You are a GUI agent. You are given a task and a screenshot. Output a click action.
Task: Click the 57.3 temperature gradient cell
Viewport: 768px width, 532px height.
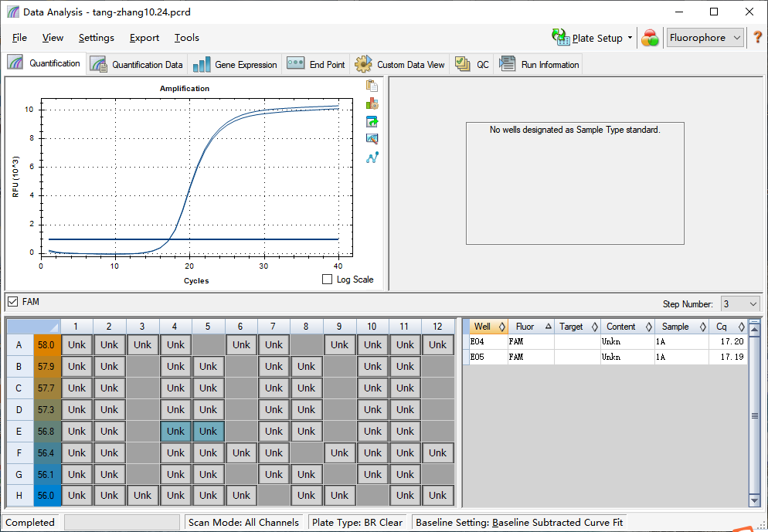point(46,410)
